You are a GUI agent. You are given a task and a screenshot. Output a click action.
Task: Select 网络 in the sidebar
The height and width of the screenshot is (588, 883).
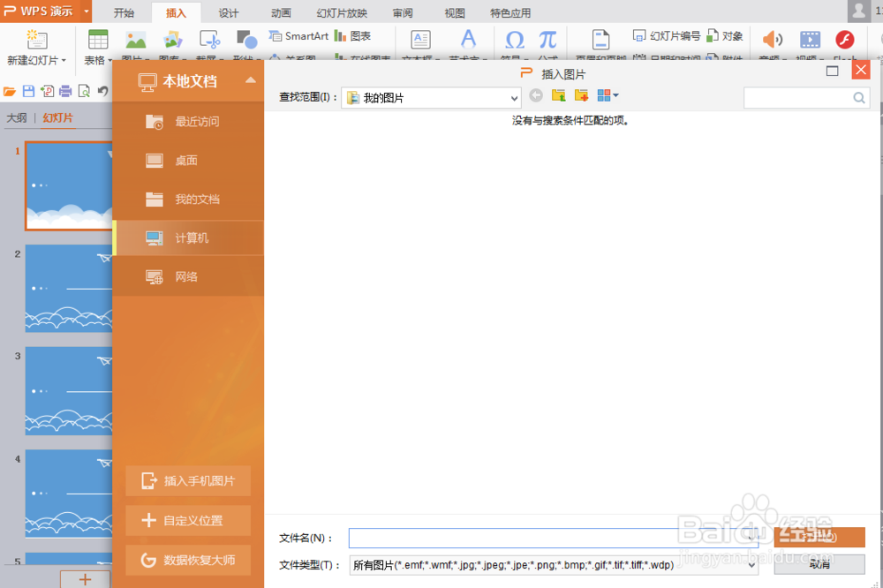pos(188,276)
